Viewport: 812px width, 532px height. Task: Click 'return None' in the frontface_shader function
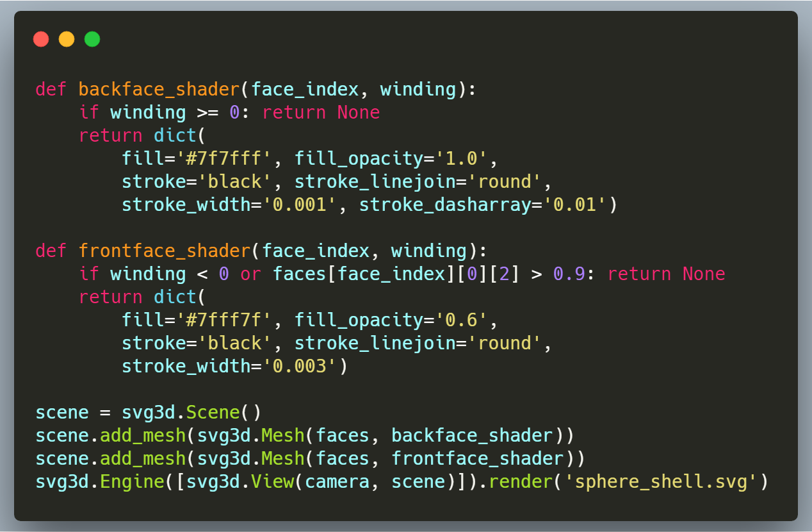[x=667, y=274]
